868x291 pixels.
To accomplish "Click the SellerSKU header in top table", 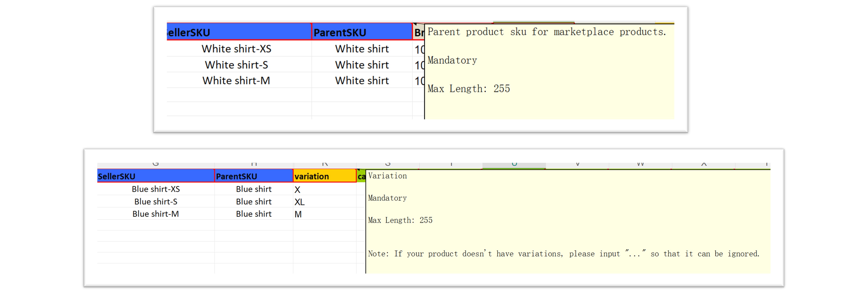I will point(239,32).
